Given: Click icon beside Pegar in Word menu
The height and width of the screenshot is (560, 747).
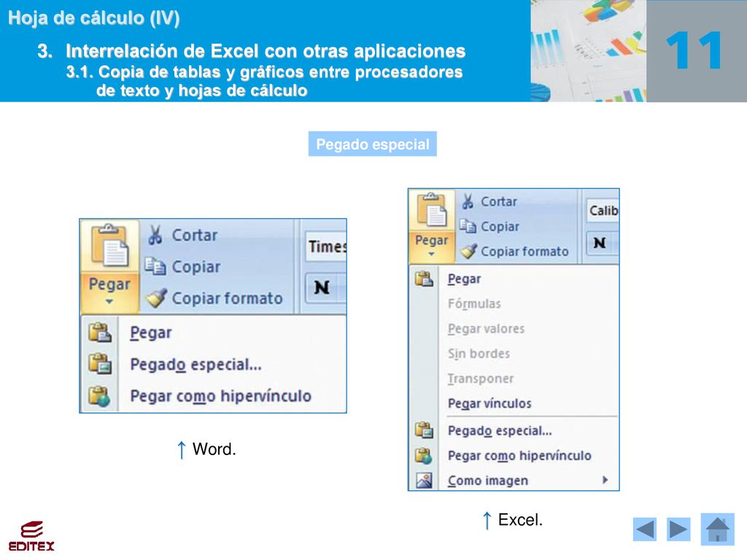Looking at the screenshot, I should (x=99, y=332).
